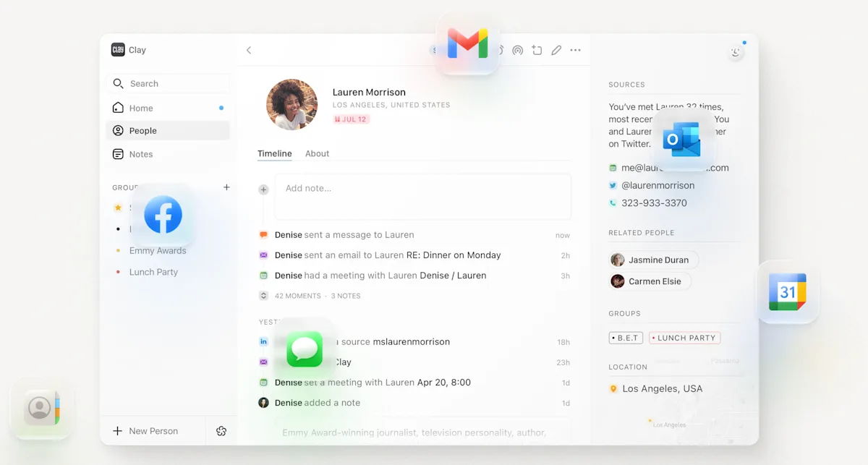Viewport: 868px width, 465px height.
Task: Open related person Carmen Elsie
Action: point(650,281)
